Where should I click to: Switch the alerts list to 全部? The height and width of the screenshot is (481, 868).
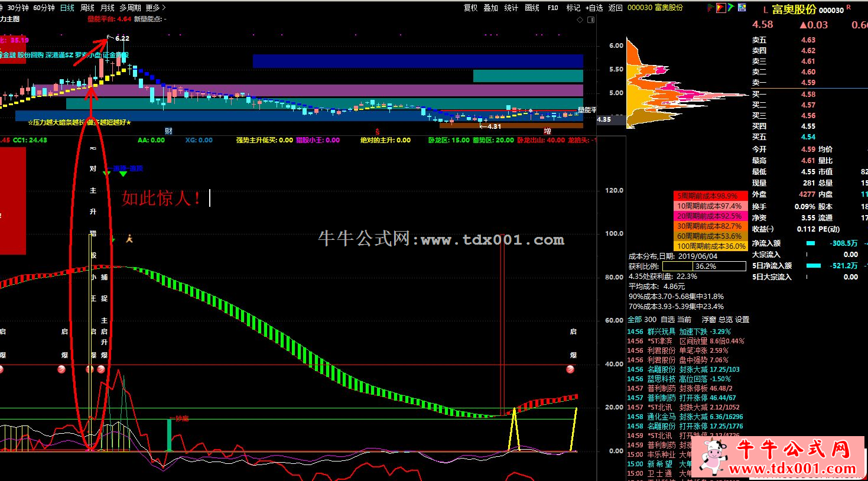[634, 319]
